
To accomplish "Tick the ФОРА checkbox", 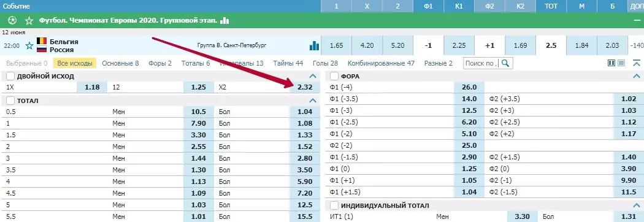I will [334, 76].
